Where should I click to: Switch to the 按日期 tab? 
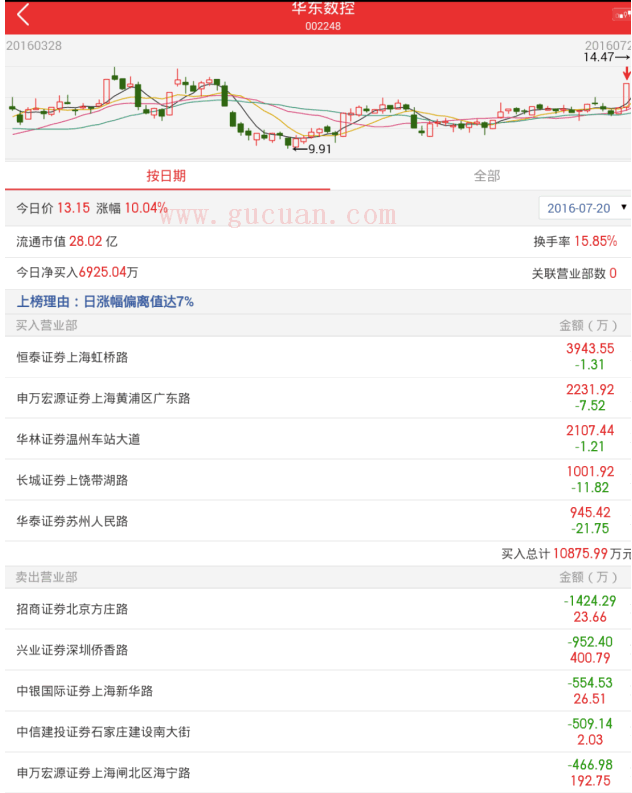(x=166, y=175)
